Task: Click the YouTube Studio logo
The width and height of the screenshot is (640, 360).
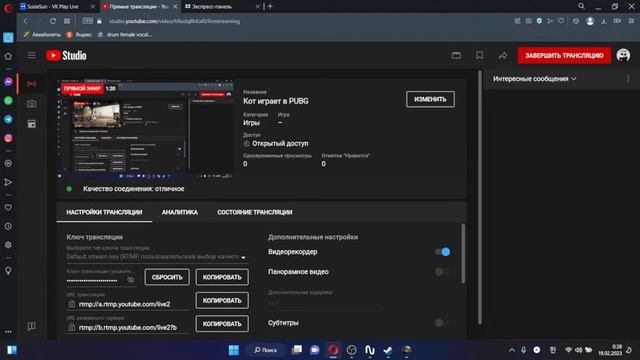Action: 66,56
